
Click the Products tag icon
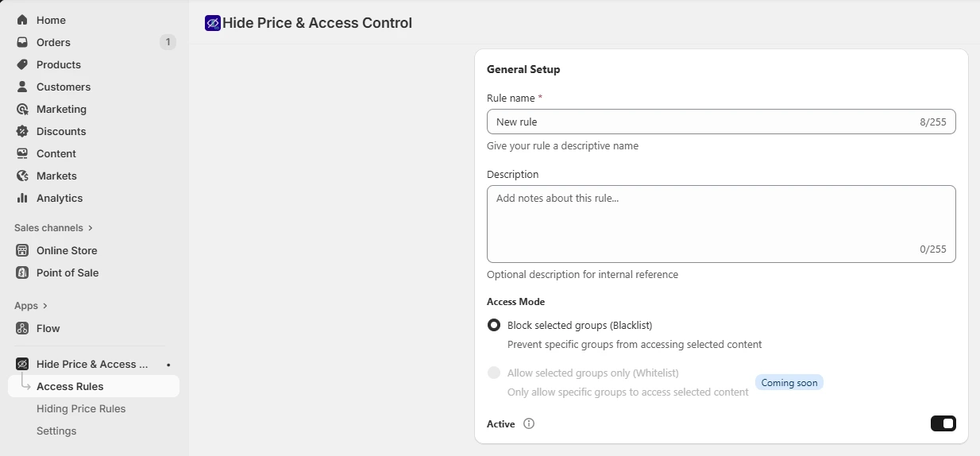coord(22,64)
